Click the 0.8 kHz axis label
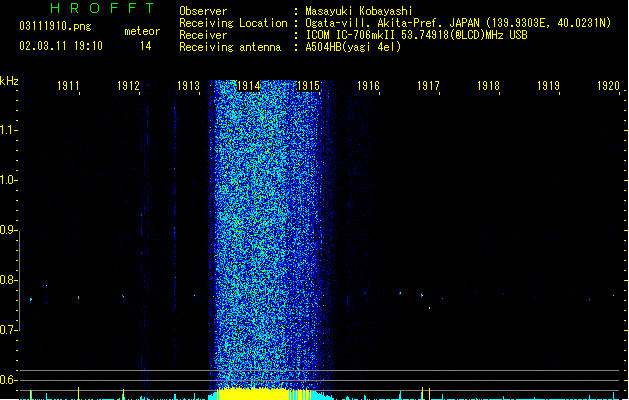The width and height of the screenshot is (629, 400). click(8, 280)
